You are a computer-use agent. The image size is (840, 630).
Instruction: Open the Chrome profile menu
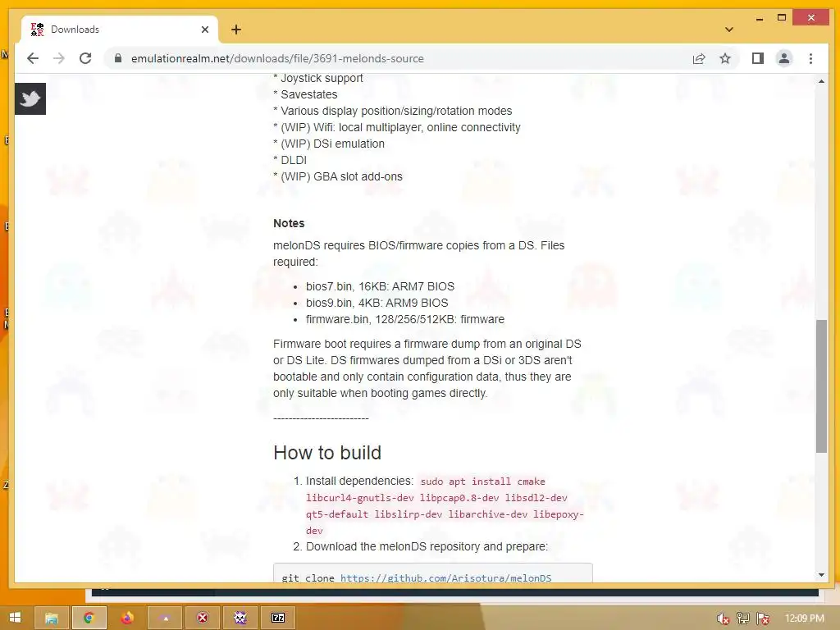click(x=783, y=58)
